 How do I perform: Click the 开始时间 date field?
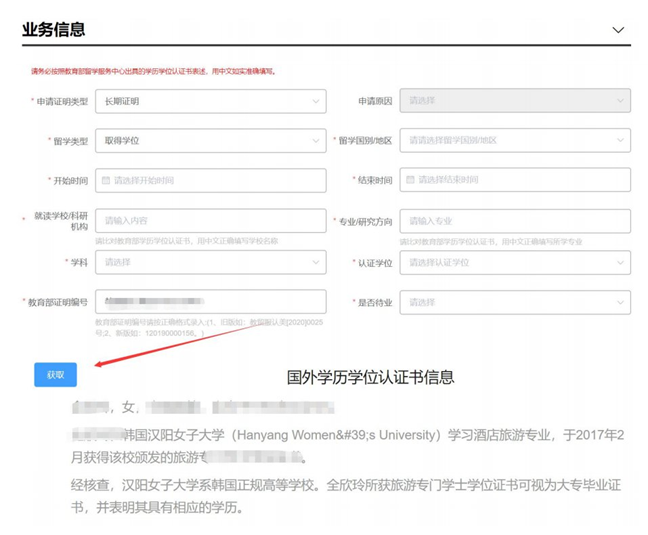pyautogui.click(x=211, y=181)
